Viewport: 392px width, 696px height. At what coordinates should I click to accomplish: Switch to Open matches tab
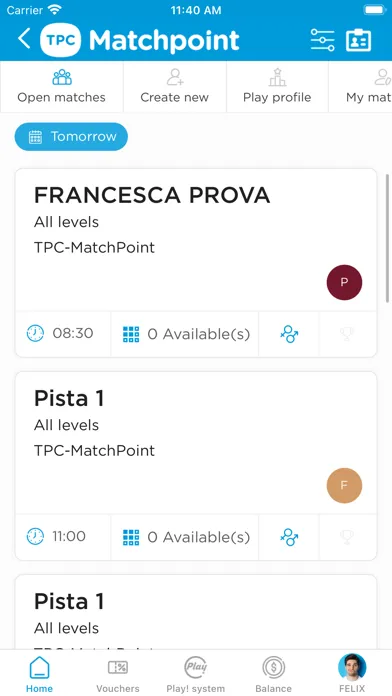point(61,87)
